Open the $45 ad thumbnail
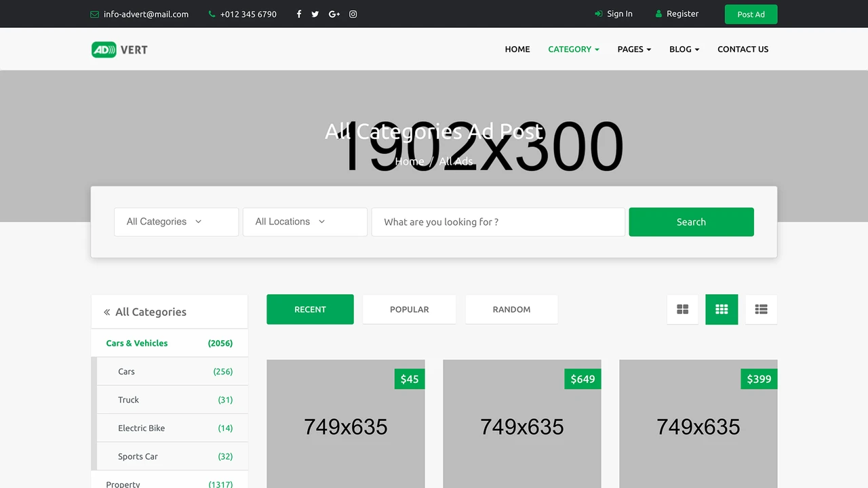Viewport: 868px width, 488px height. click(346, 424)
